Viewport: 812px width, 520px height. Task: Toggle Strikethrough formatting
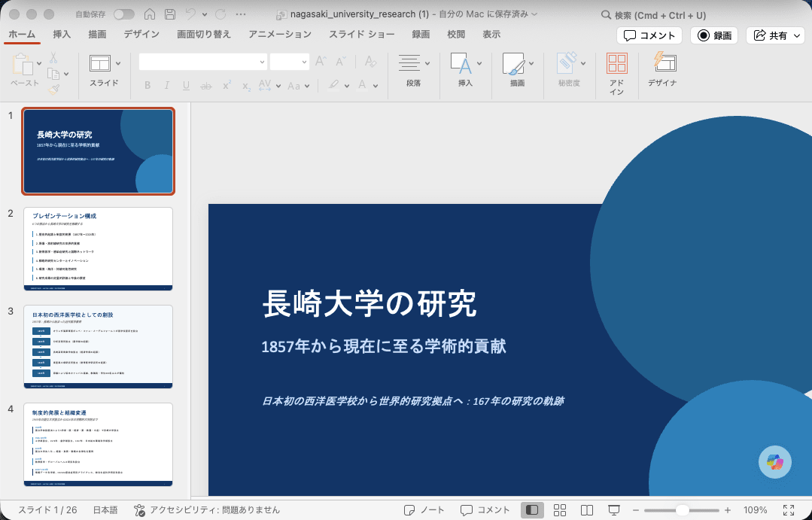click(x=206, y=86)
